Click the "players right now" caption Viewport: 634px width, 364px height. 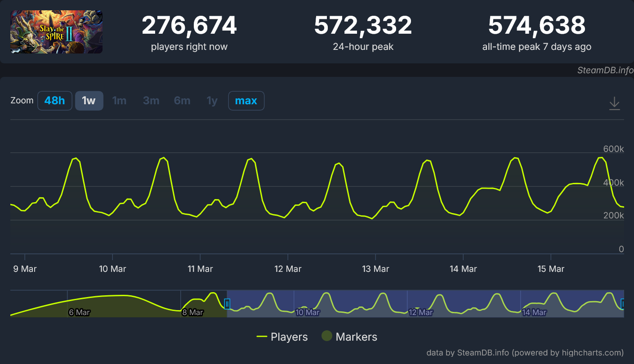[x=189, y=47]
